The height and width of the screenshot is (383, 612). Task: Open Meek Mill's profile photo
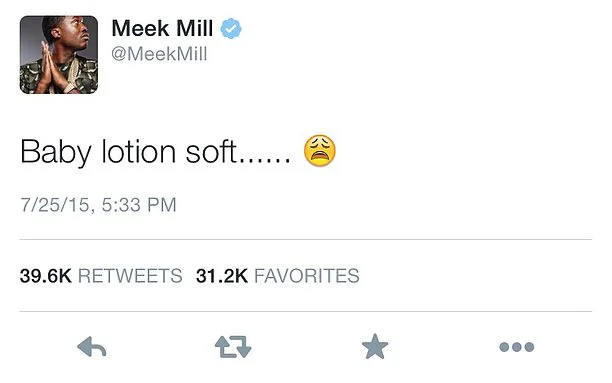click(59, 55)
